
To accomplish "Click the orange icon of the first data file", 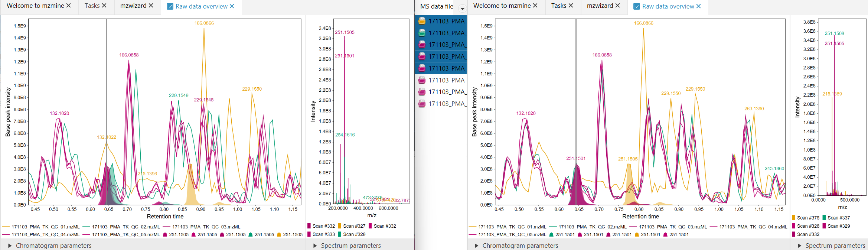I will [x=422, y=21].
